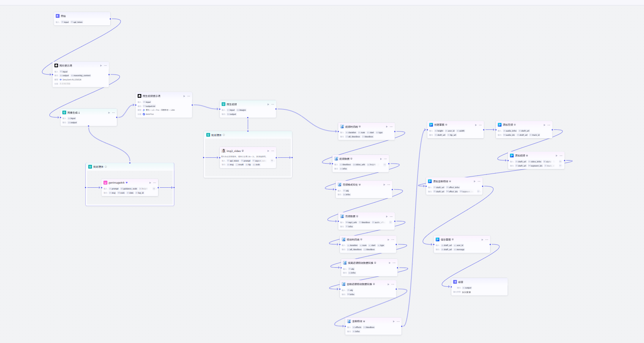Image resolution: width=644 pixels, height=343 pixels.
Task: Click the img2_video node thumbnail icon
Action: [x=223, y=151]
